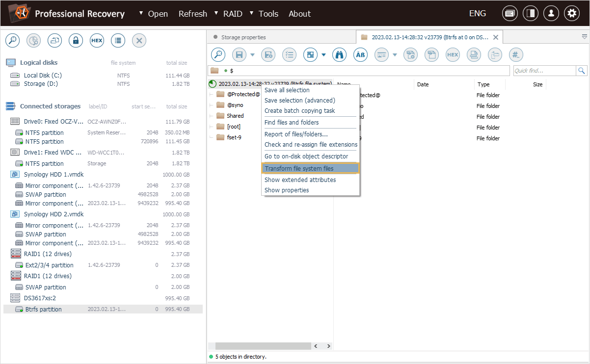Click the checklist selection icon in explorer toolbar
Screen dimensions: 590x364
(x=290, y=55)
